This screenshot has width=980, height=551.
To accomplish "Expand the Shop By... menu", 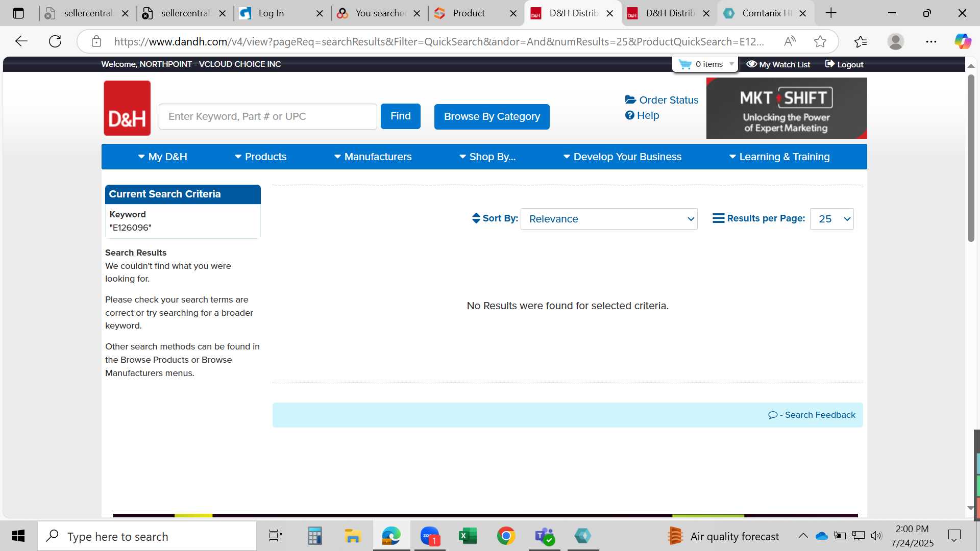I will 487,157.
